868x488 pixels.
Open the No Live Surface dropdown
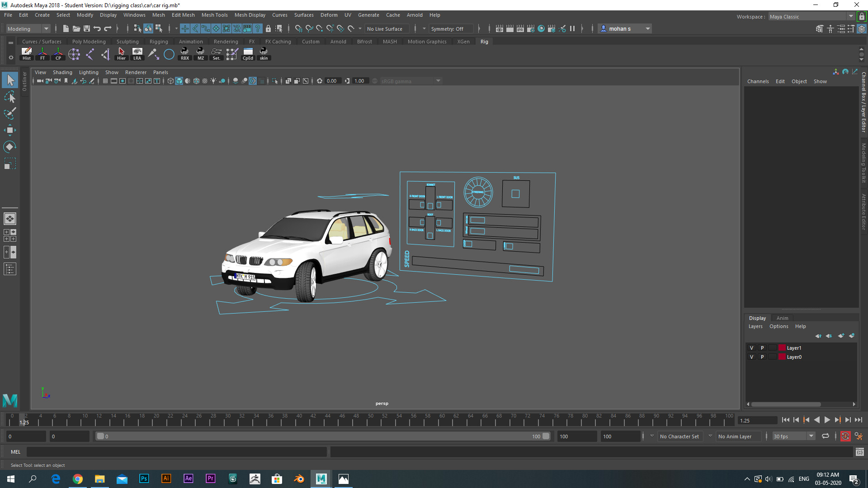[387, 28]
